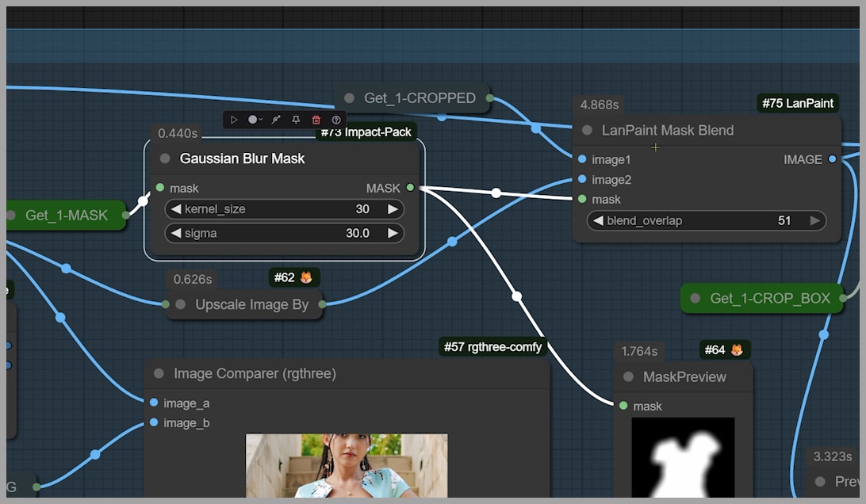The height and width of the screenshot is (504, 866).
Task: Click the bypass node icon in toolbar
Action: coord(276,120)
